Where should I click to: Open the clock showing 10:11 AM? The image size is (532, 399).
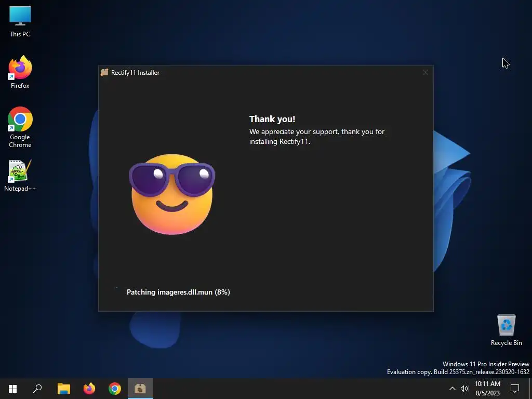click(x=487, y=389)
